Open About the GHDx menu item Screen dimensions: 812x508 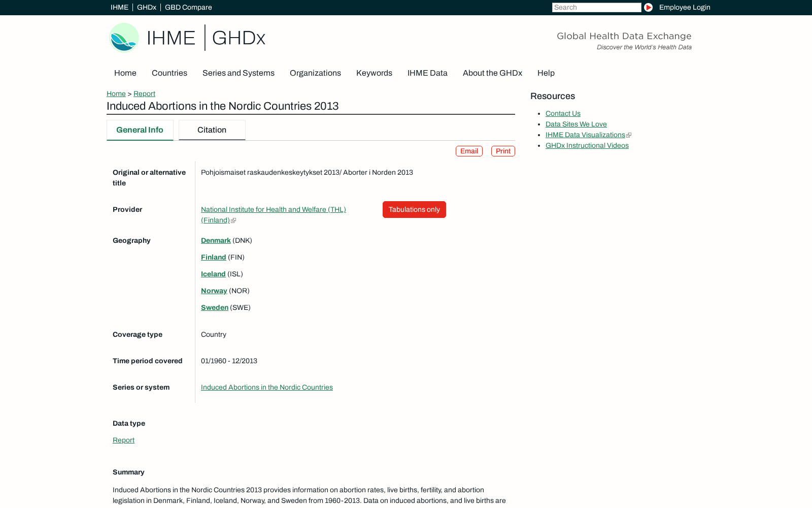pos(492,73)
